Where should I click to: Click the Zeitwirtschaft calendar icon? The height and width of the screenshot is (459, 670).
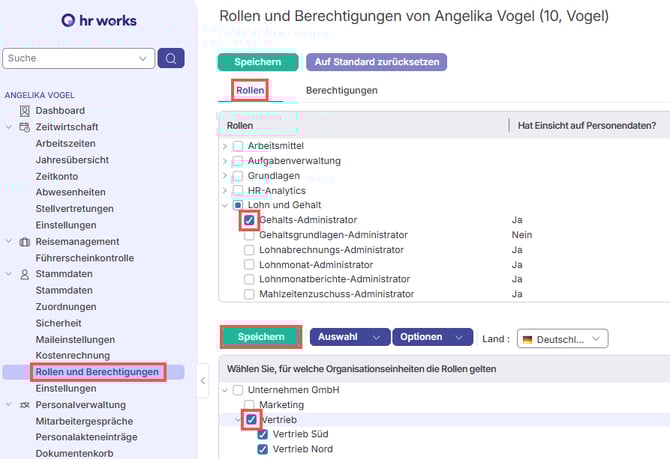click(25, 127)
